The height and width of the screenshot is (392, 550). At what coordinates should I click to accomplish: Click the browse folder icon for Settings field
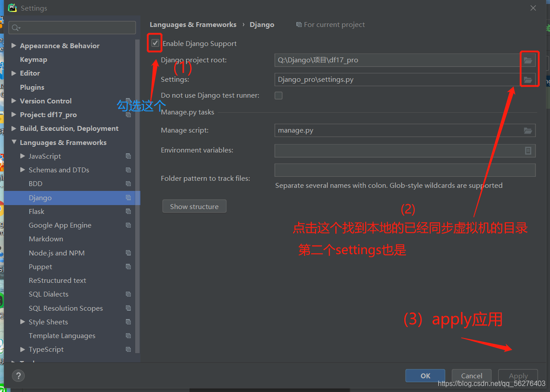[x=528, y=80]
